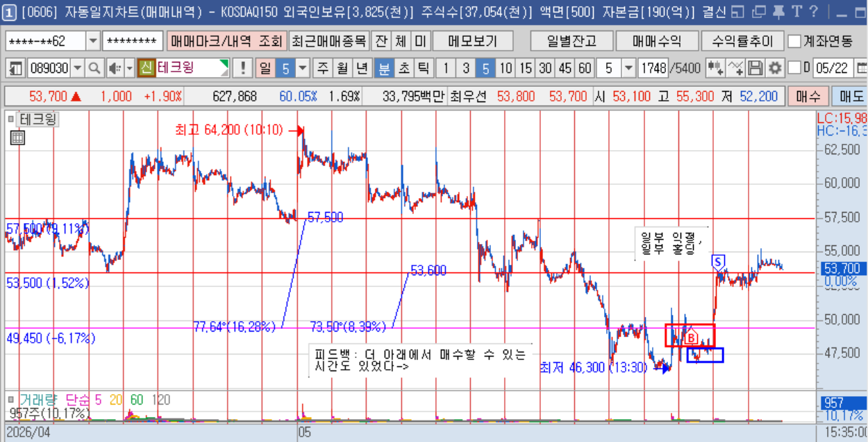Image resolution: width=868 pixels, height=442 pixels.
Task: Toggle the 계좌연동 checkbox
Action: (794, 41)
